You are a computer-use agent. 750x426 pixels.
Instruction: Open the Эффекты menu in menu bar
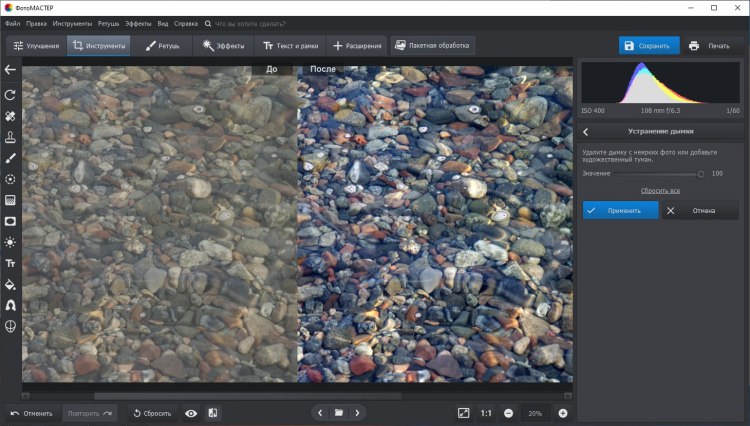coord(136,22)
